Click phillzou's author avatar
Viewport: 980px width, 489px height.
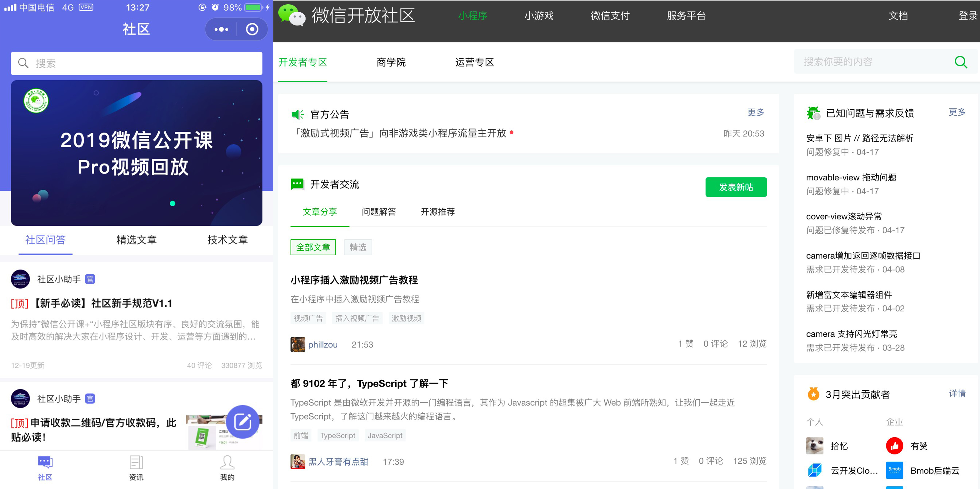tap(298, 344)
